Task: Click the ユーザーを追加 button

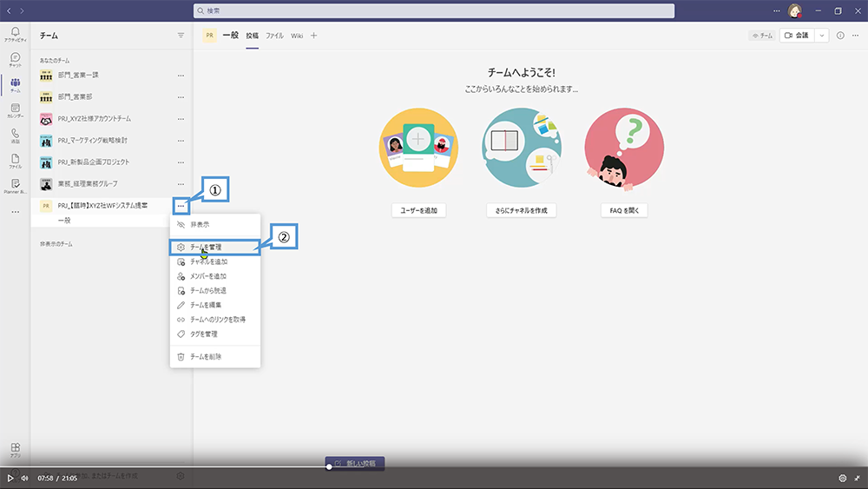Action: 419,210
